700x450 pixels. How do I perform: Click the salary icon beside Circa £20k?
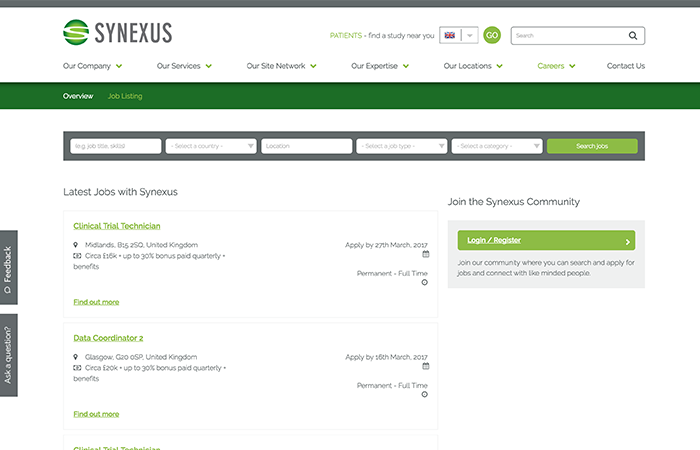[x=77, y=368]
